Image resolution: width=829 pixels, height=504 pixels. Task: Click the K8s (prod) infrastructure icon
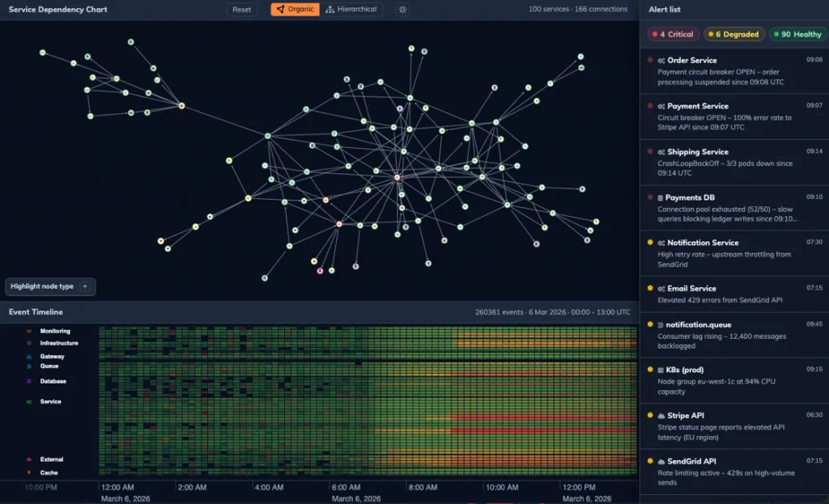pyautogui.click(x=661, y=371)
